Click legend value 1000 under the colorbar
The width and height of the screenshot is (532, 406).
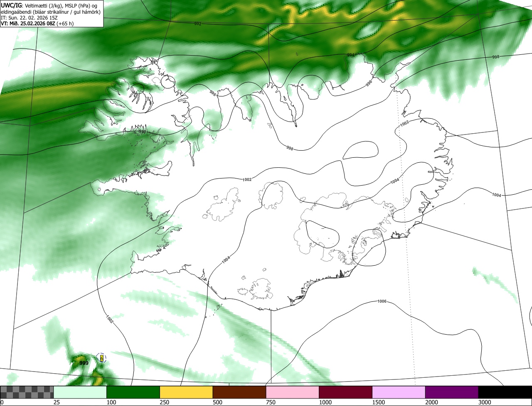point(325,402)
